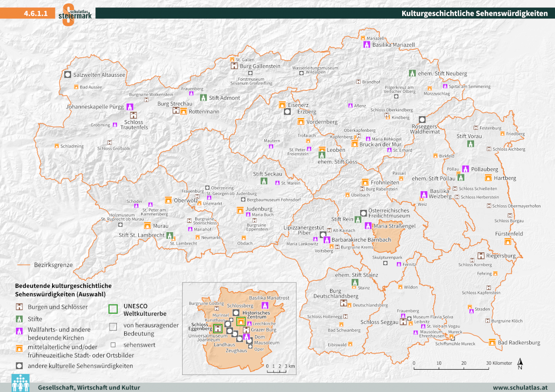Click the Stift Vorau green abbey icon
This screenshot has height=392, width=555.
471,144
